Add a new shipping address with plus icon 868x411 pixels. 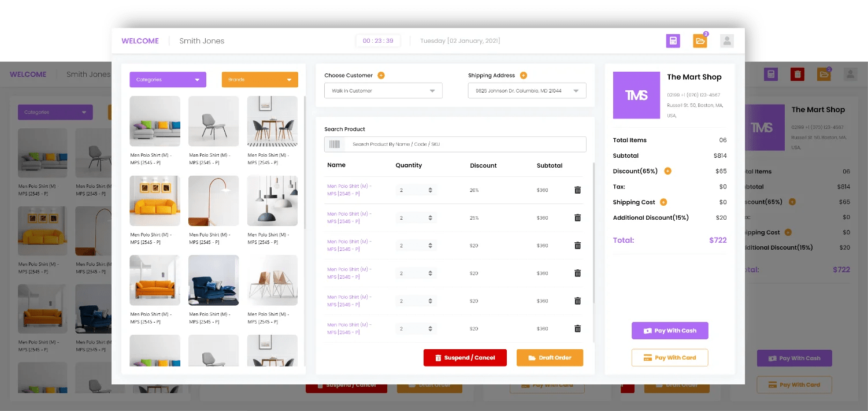pos(523,75)
